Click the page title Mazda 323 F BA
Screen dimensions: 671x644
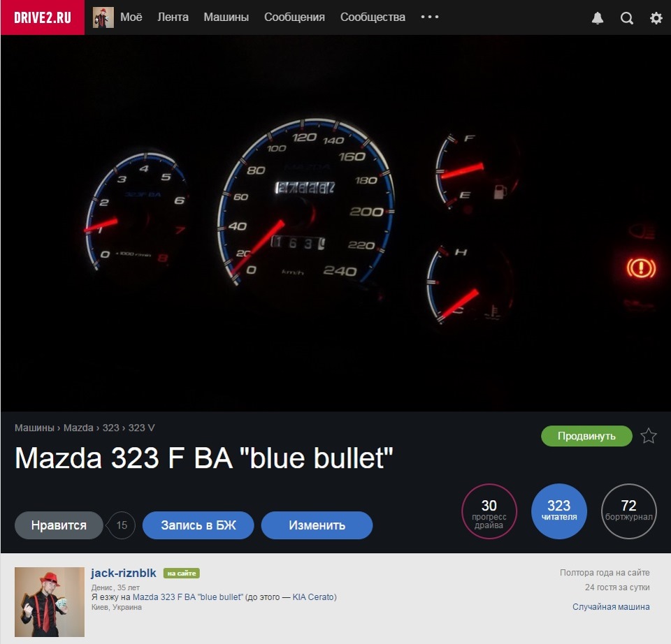click(203, 458)
